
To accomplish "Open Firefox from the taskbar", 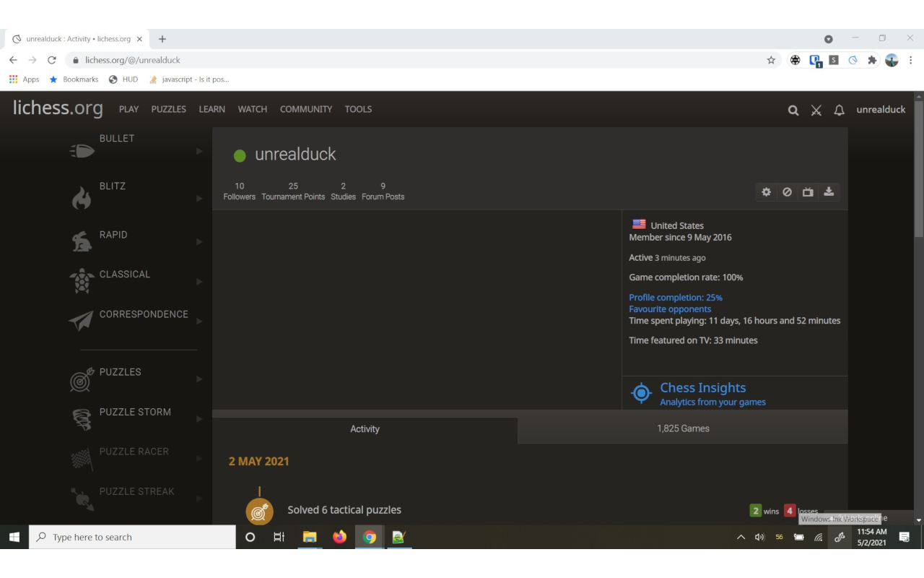I will click(x=339, y=537).
